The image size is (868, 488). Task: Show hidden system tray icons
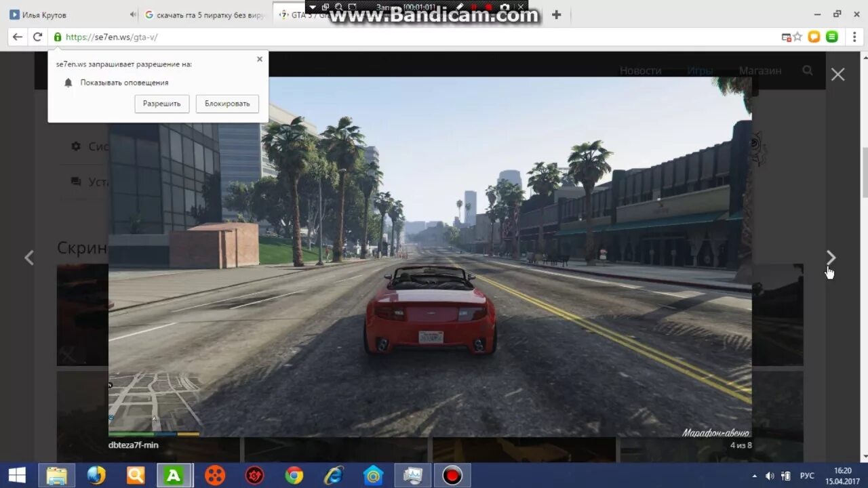(x=755, y=476)
